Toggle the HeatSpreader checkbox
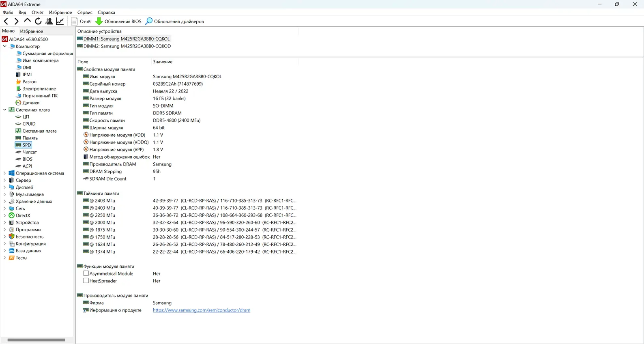Screen dimensions: 644x344 tap(86, 281)
